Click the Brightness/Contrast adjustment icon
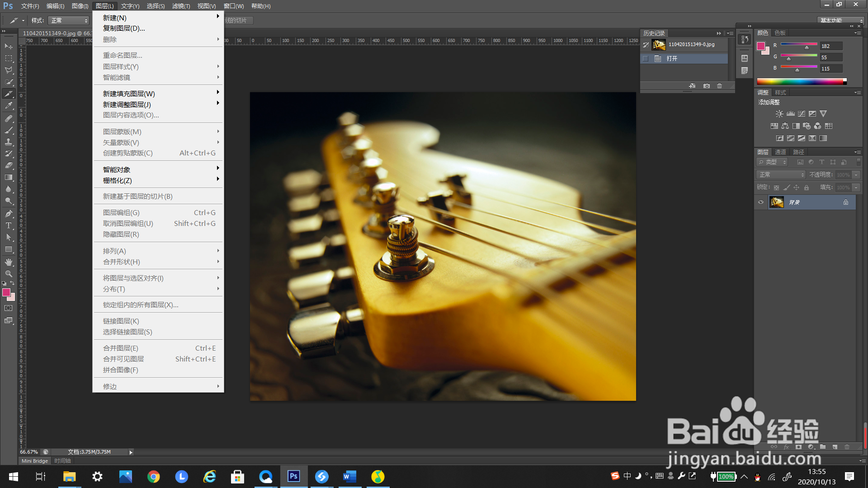The width and height of the screenshot is (868, 488). click(779, 114)
